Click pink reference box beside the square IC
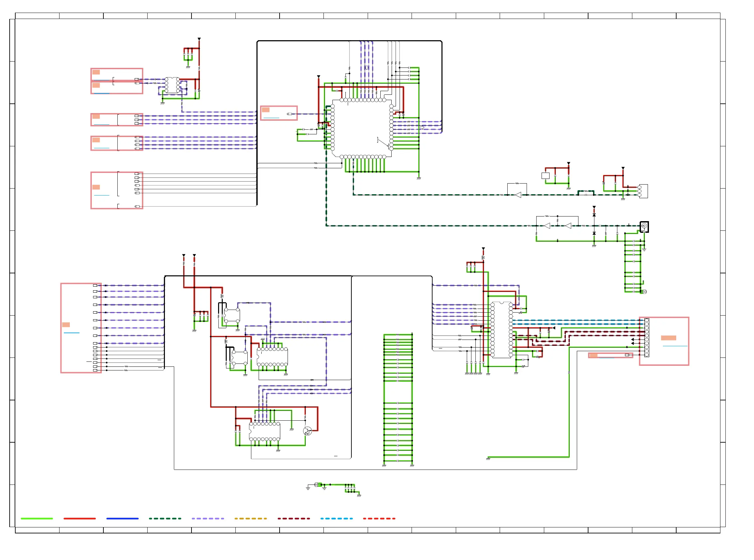Screen dimensions: 754x560 279,113
